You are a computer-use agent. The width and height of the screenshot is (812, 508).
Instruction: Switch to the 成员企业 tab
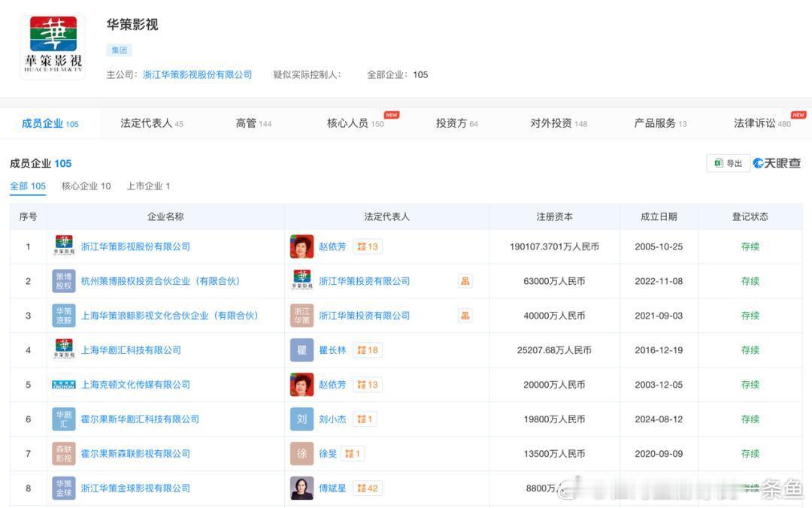click(x=50, y=124)
